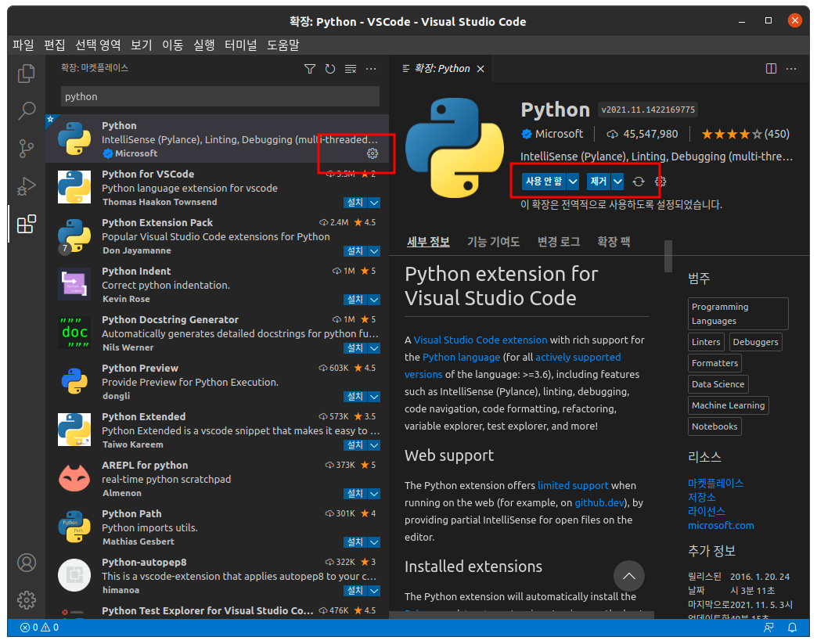Expand install dropdown for Python Indent
Screen dimensions: 817x644
tap(374, 300)
